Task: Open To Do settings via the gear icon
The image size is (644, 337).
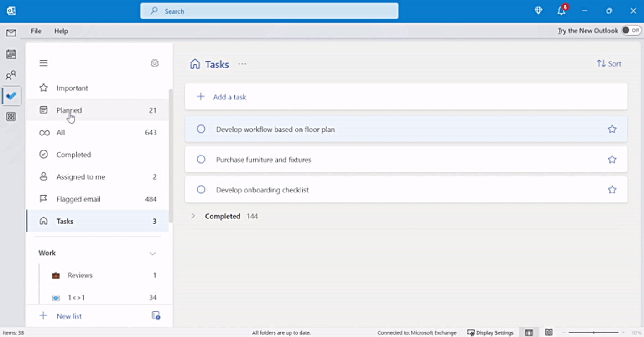Action: (x=154, y=63)
